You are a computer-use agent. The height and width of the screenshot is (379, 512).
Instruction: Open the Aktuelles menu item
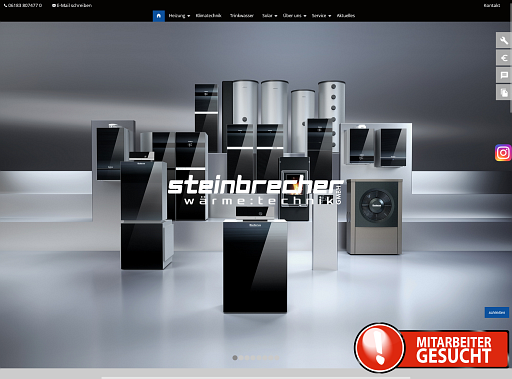point(346,16)
